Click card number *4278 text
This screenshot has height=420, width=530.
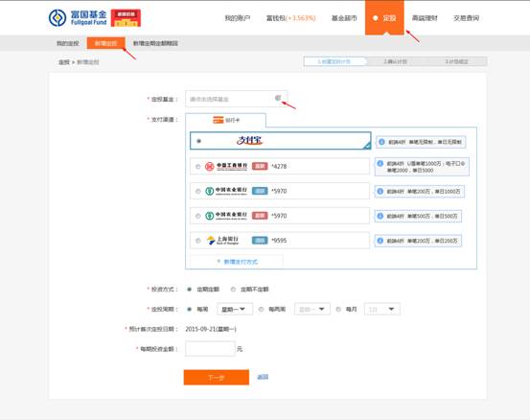279,167
